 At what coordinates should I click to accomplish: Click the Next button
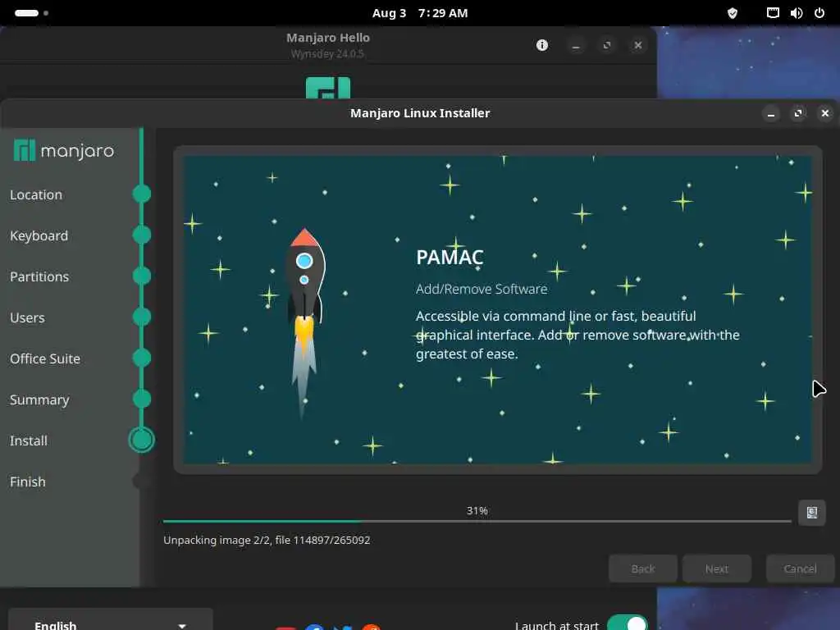[x=717, y=569]
